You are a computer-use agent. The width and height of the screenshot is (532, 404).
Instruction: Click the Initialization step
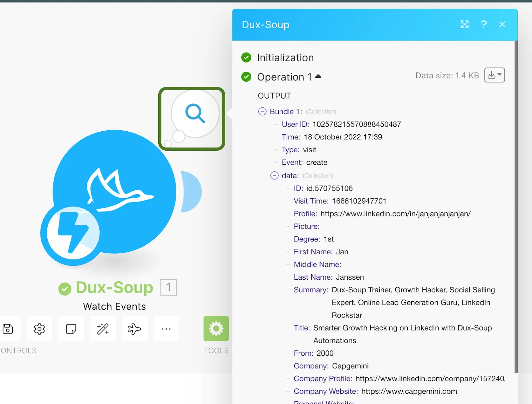point(285,58)
